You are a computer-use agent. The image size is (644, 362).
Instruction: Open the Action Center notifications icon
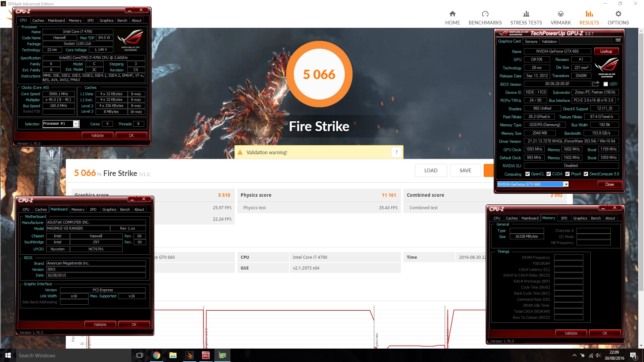pyautogui.click(x=633, y=355)
